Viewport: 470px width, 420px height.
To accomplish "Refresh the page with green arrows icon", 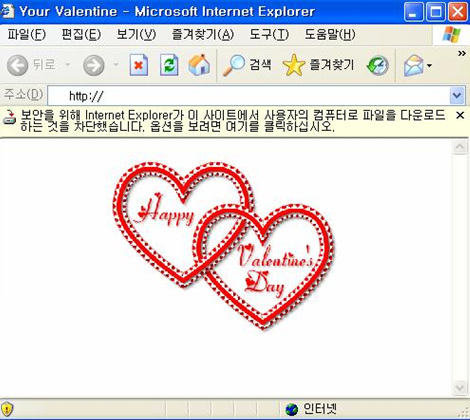I will tap(169, 65).
